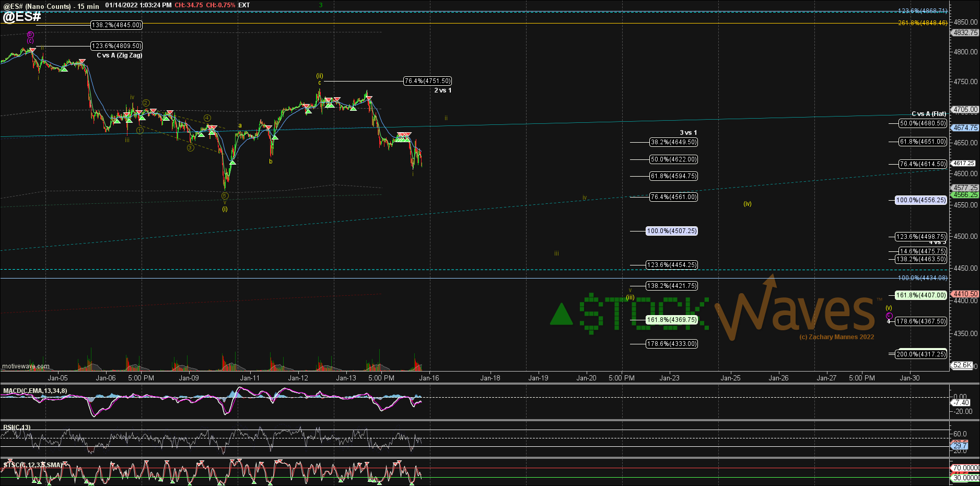Click the STSC stochastic study label
980x486 pixels.
click(32, 465)
